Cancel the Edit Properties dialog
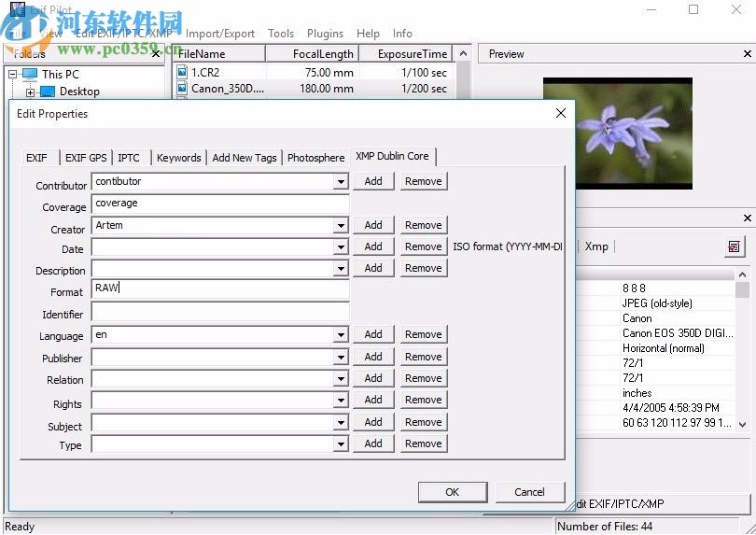The image size is (756, 535). [x=529, y=492]
